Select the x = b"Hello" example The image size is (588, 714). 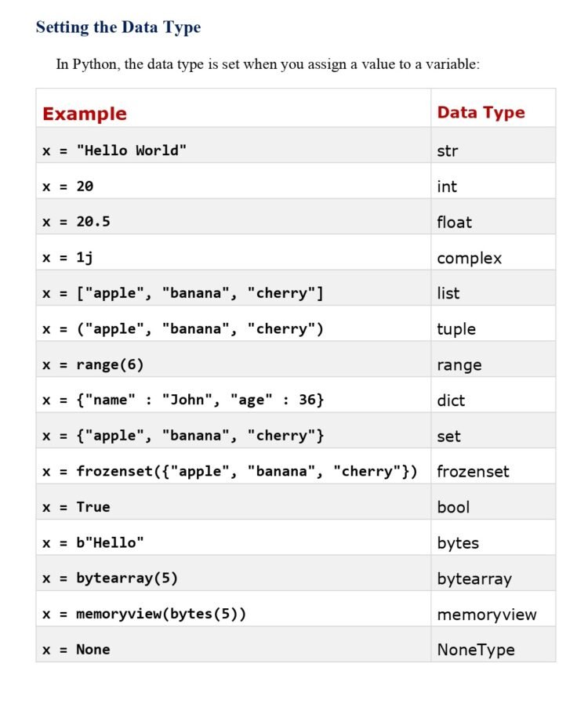click(x=93, y=542)
